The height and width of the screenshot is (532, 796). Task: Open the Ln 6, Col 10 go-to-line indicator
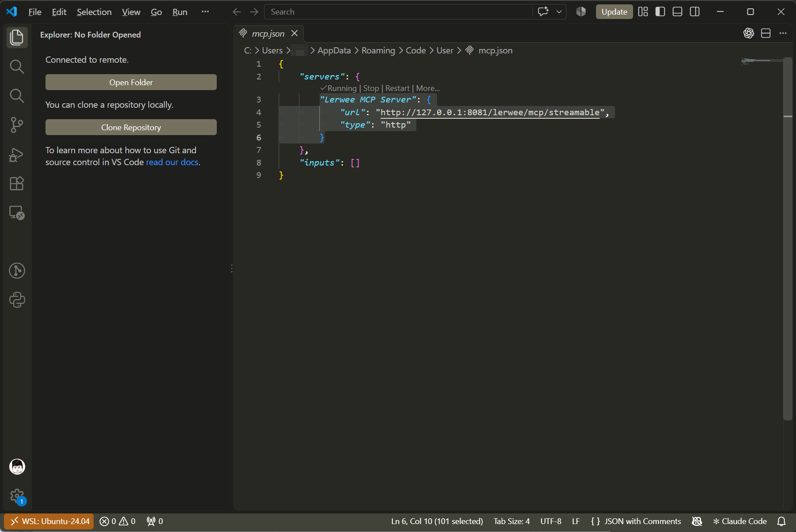[437, 521]
